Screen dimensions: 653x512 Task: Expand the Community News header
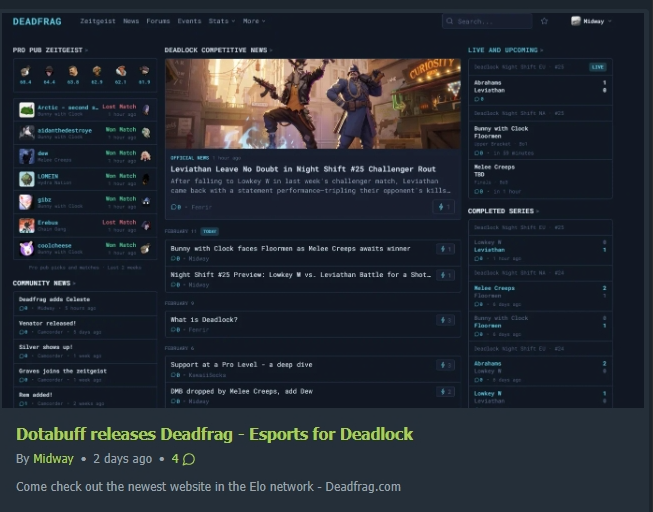coord(44,283)
